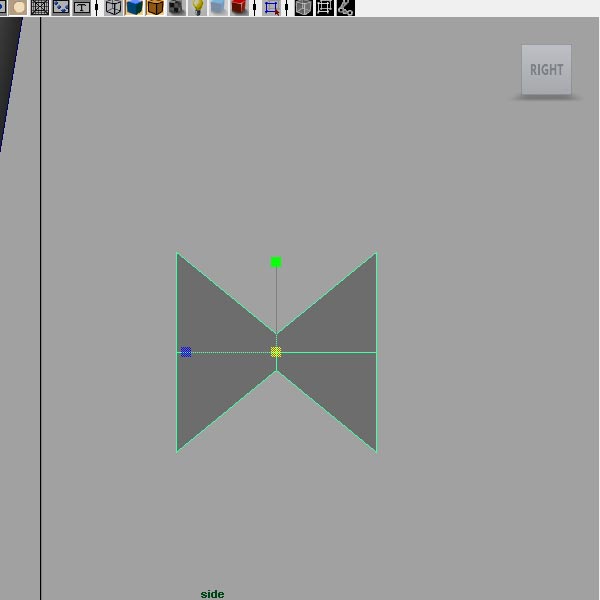The image size is (600, 600).
Task: Toggle X-Ray display mode
Action: coord(304,7)
